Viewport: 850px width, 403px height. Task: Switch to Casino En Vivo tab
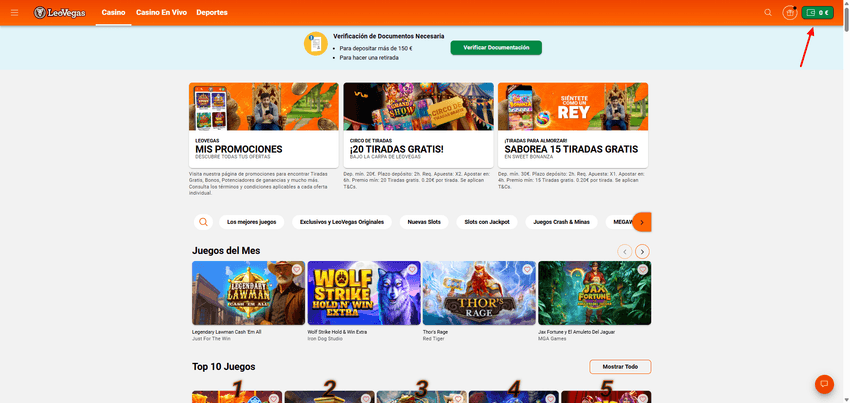click(162, 12)
